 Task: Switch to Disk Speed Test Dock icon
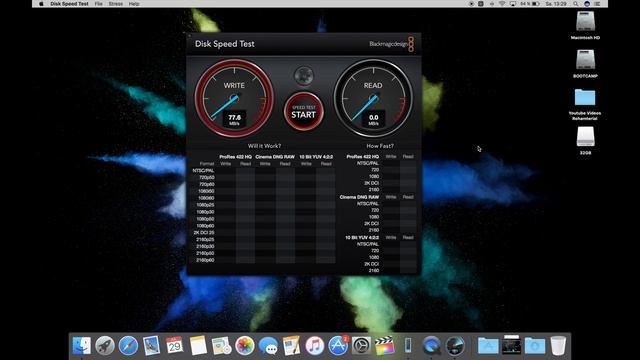pos(455,346)
